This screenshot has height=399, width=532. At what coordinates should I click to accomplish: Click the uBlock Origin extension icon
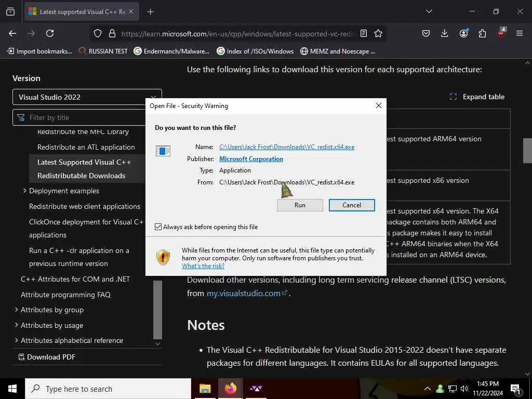(501, 33)
